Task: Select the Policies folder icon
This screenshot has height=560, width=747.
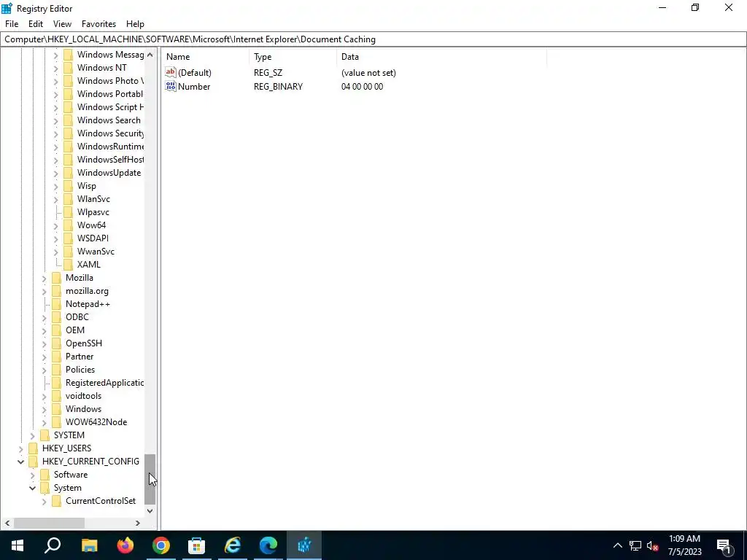Action: click(x=57, y=370)
